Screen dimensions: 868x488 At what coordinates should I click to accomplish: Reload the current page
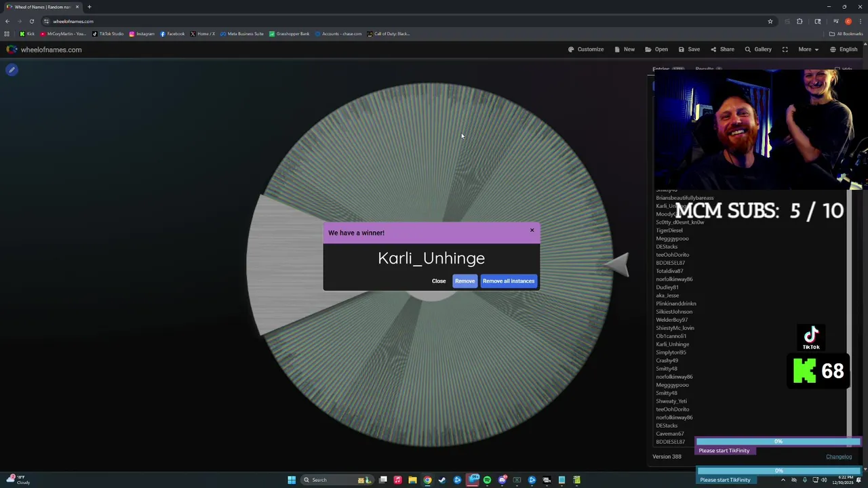click(31, 21)
